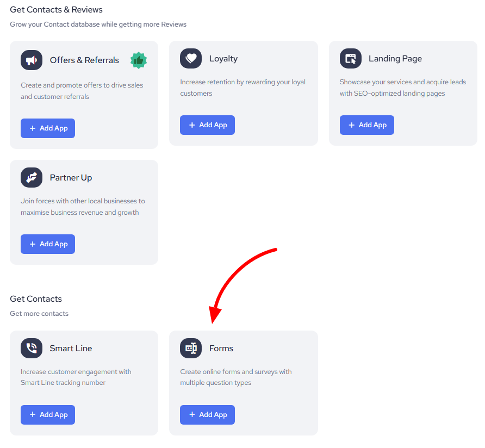Click the Forms app icon
This screenshot has width=485, height=448.
click(191, 348)
